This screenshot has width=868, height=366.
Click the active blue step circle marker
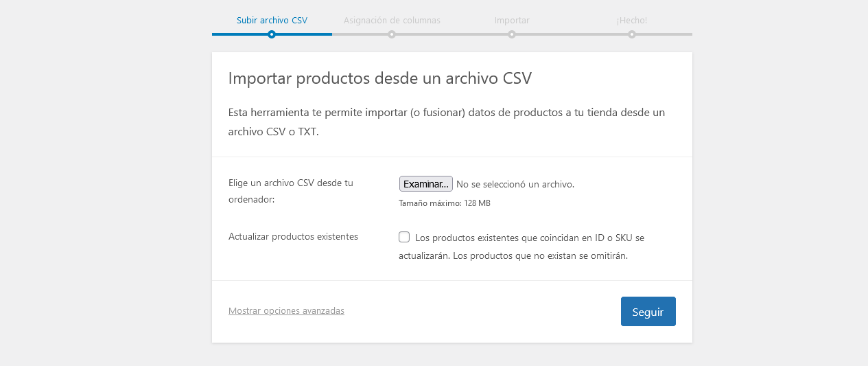272,34
